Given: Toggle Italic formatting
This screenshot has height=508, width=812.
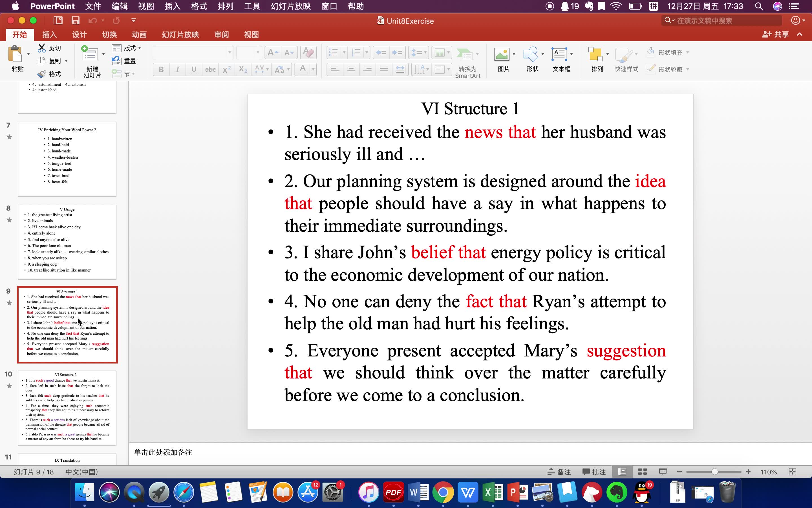Looking at the screenshot, I should 177,69.
